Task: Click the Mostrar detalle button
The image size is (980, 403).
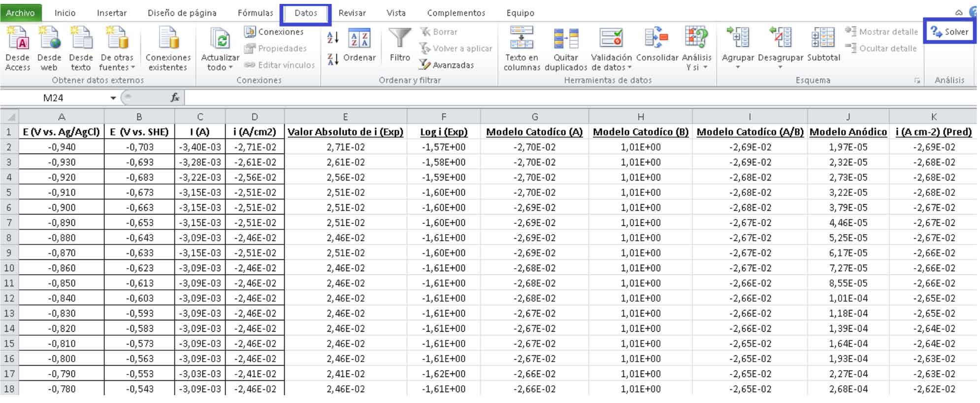Action: 882,32
